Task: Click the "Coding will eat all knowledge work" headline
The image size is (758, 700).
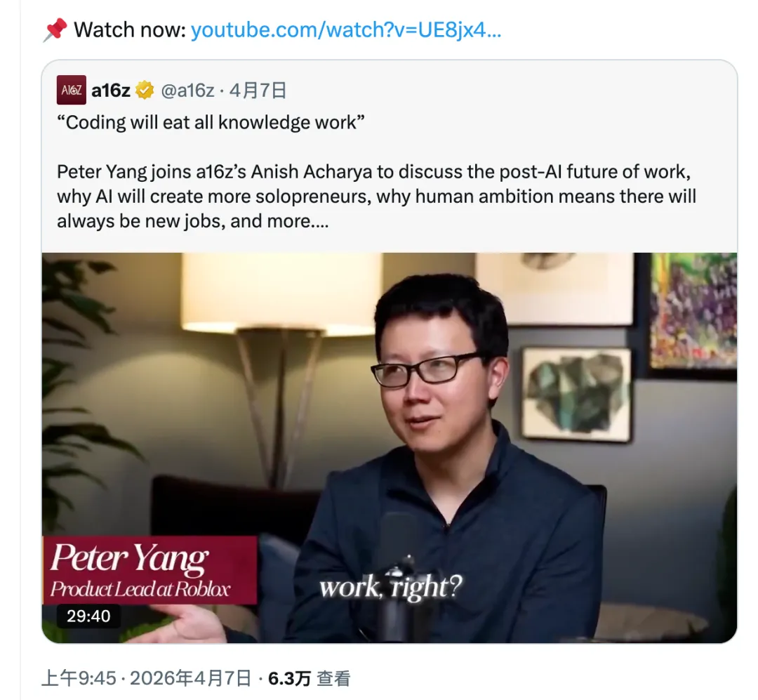Action: click(211, 122)
